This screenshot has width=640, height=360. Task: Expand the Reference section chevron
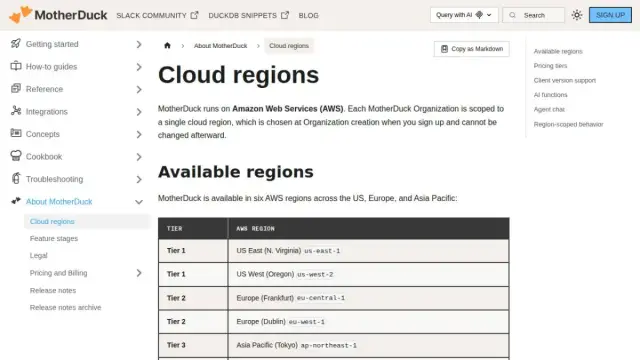tap(139, 89)
